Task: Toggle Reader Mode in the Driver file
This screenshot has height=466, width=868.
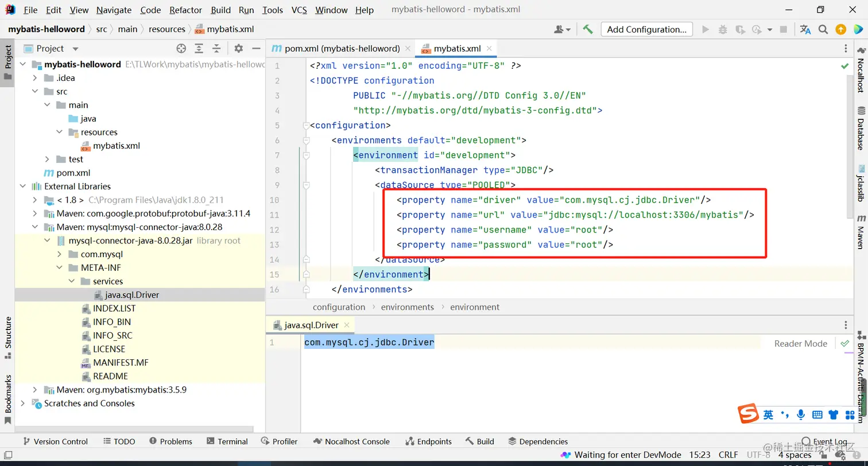Action: pyautogui.click(x=801, y=343)
